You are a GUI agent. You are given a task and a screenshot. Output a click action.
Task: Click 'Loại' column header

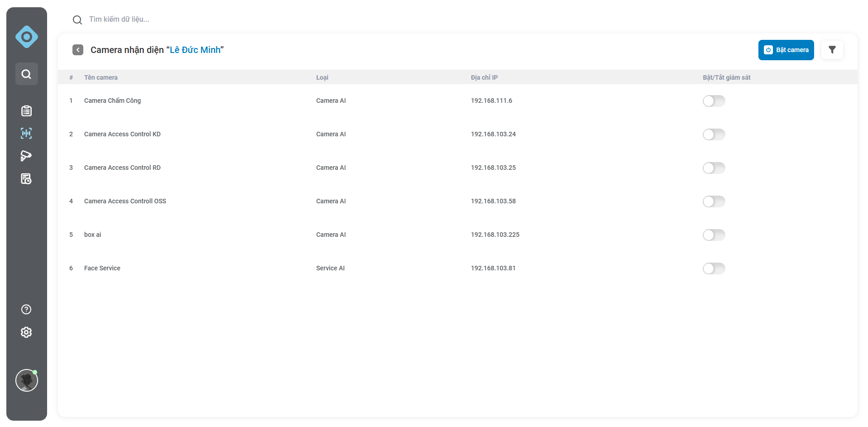pyautogui.click(x=322, y=77)
